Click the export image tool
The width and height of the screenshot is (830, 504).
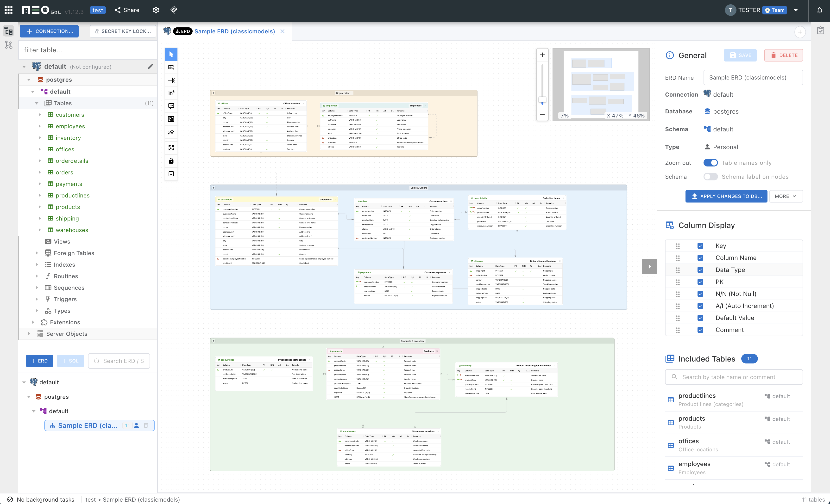171,174
